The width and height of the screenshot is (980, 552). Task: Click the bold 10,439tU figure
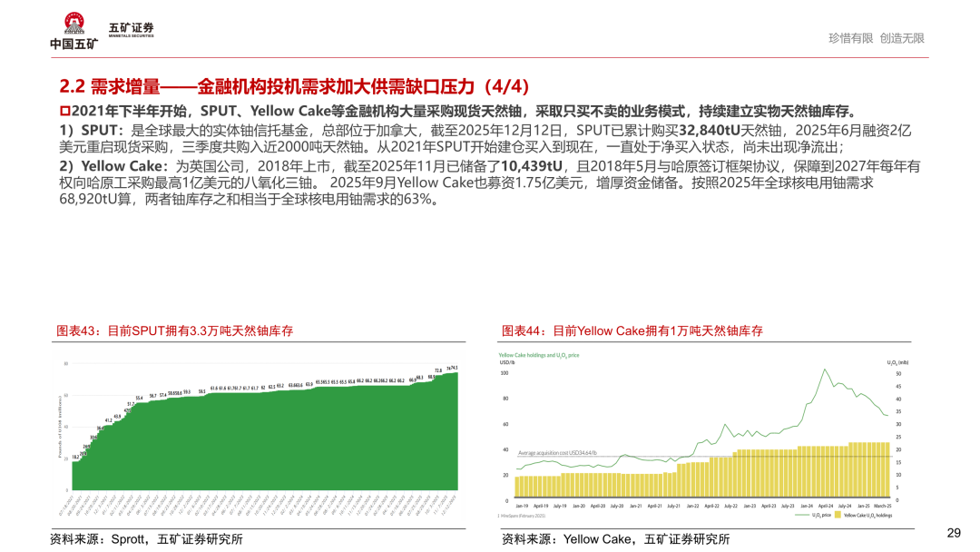[532, 166]
